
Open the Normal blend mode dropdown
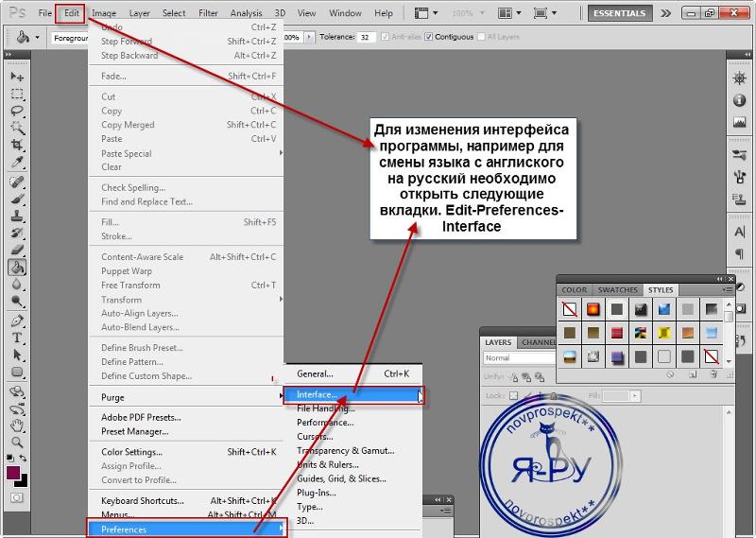520,358
